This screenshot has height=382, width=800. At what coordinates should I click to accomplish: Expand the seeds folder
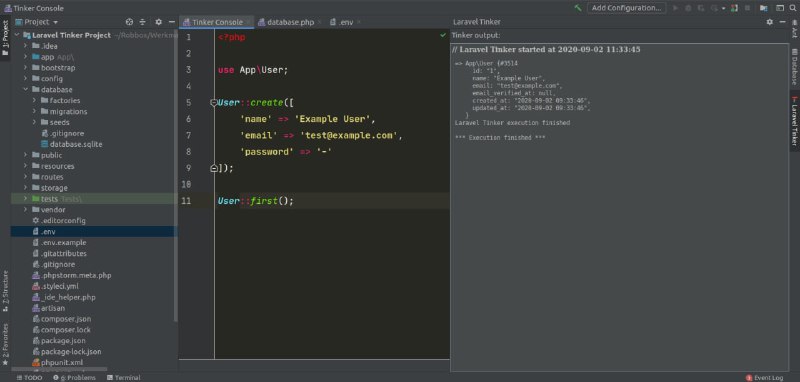click(34, 122)
